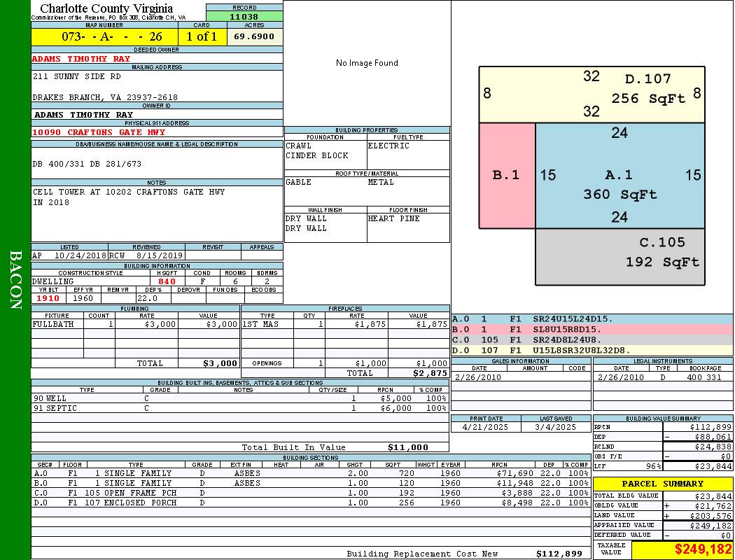Click the red 10090 Craftons Gate Hwy address

[x=99, y=132]
